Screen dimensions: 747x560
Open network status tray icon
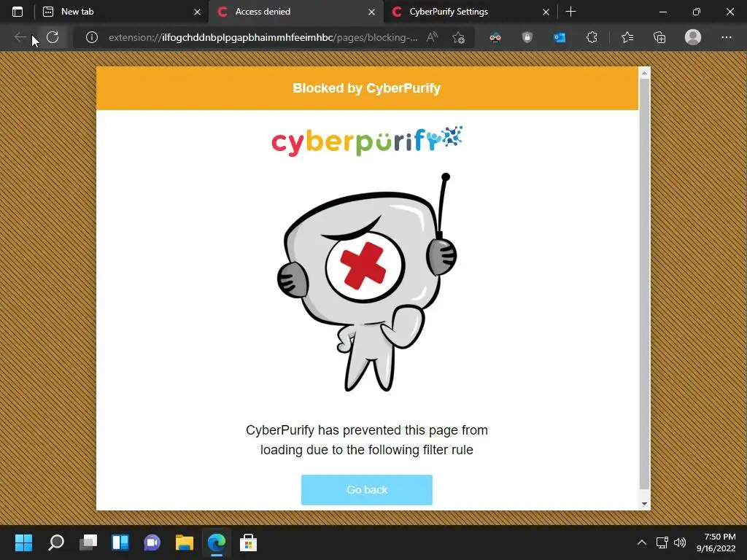[662, 542]
